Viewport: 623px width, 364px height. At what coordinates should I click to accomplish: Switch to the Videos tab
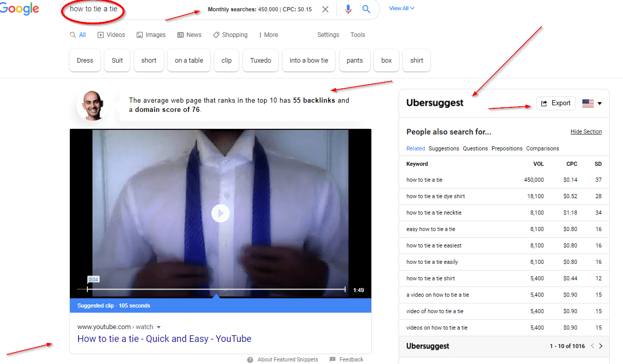pos(111,35)
